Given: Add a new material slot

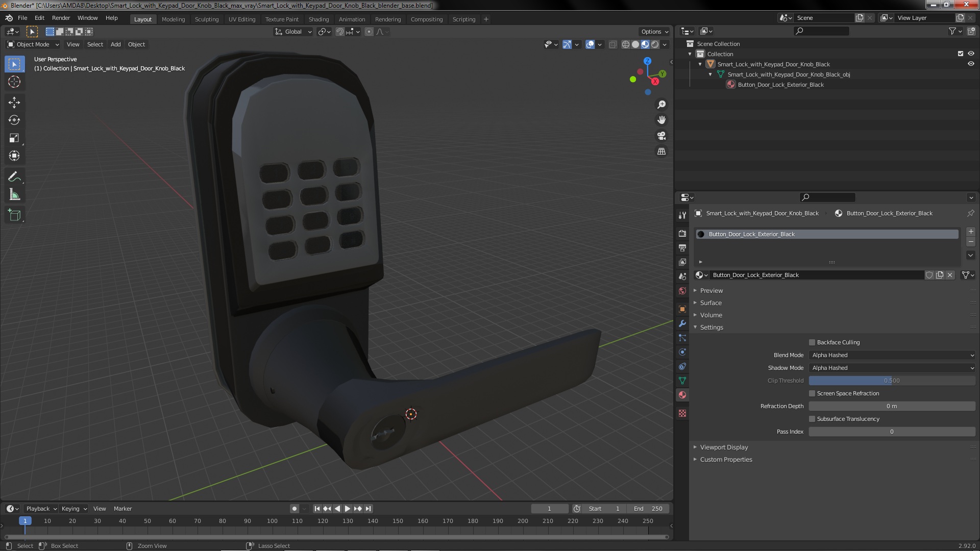Looking at the screenshot, I should [971, 232].
